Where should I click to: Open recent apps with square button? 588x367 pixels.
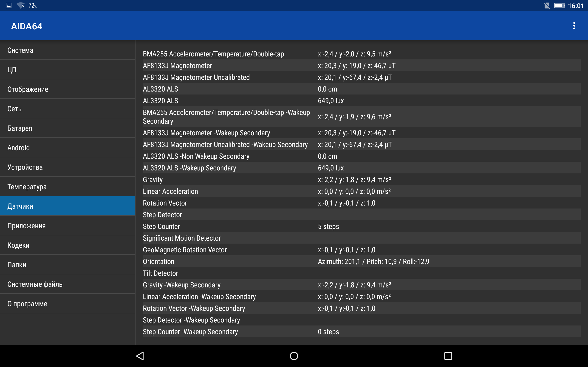448,356
